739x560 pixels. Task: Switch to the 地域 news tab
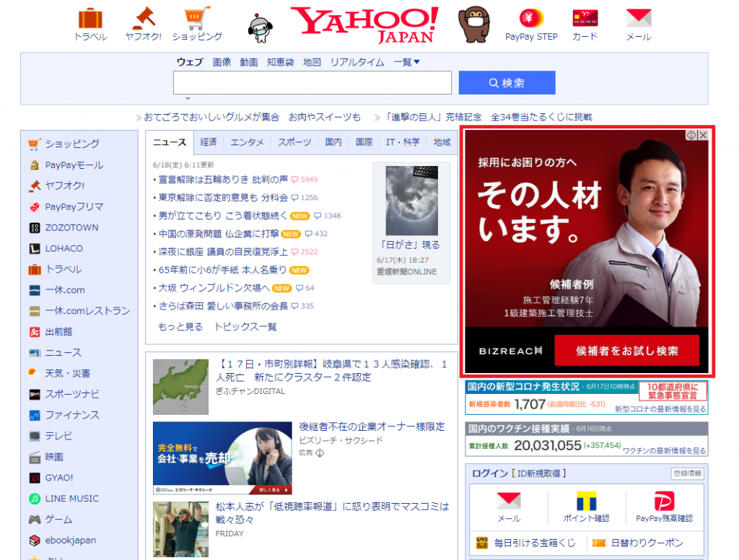tap(442, 142)
